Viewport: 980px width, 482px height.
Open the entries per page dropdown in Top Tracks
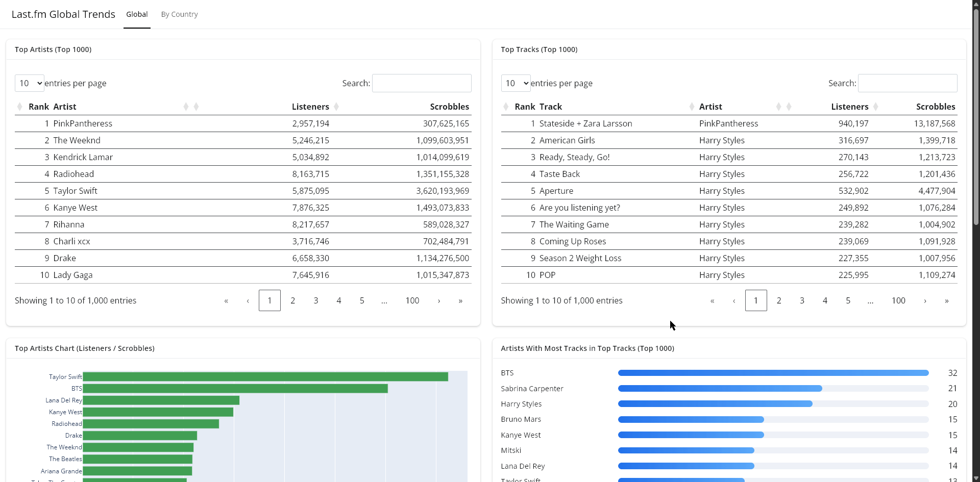(516, 83)
